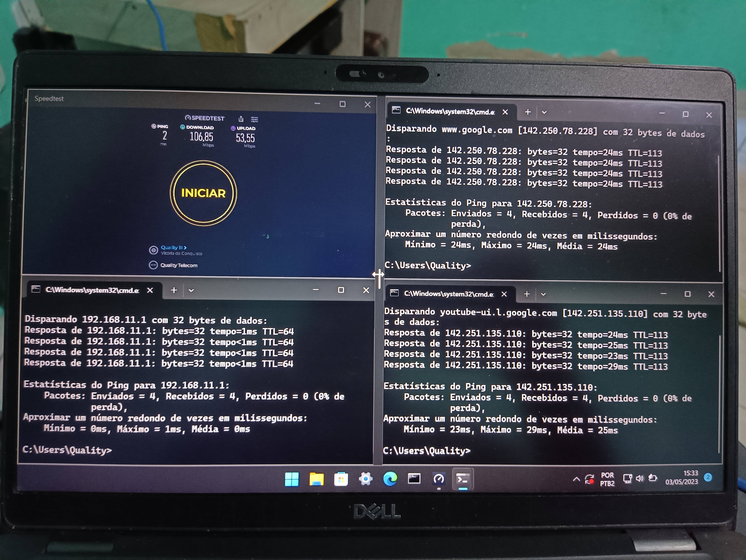Show hidden system tray icons chevron

[x=576, y=479]
